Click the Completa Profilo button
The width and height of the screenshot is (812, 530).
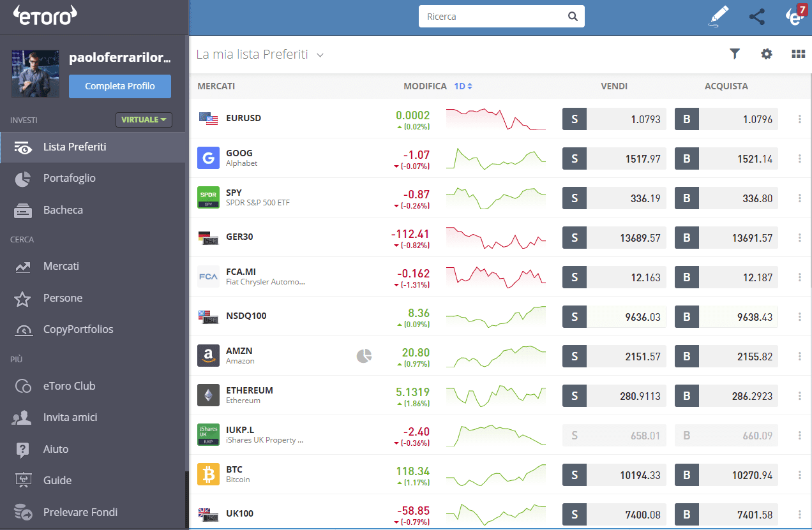pos(120,86)
